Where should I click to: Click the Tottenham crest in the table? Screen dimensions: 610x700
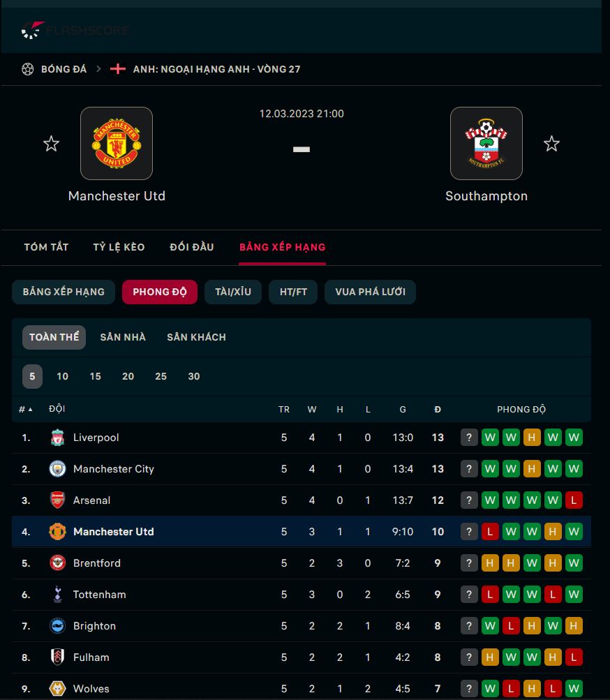point(58,594)
